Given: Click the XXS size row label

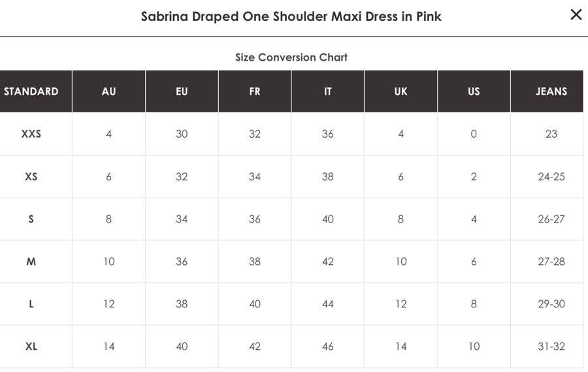Looking at the screenshot, I should [x=31, y=134].
